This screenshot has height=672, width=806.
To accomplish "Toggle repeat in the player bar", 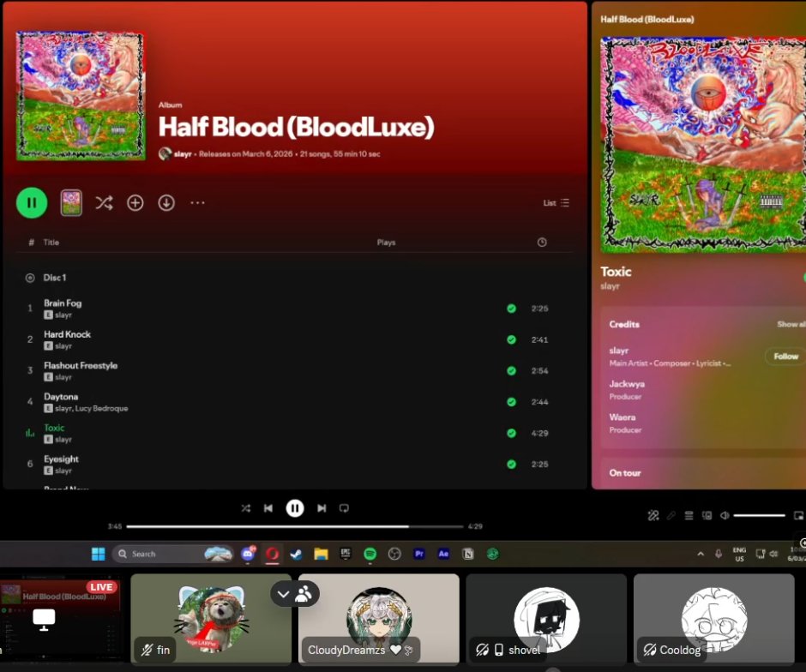I will tap(344, 508).
